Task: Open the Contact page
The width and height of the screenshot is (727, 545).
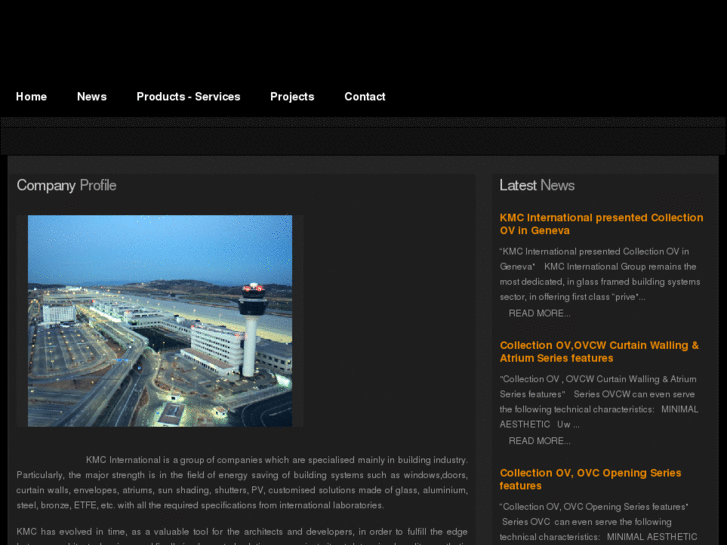Action: click(365, 96)
